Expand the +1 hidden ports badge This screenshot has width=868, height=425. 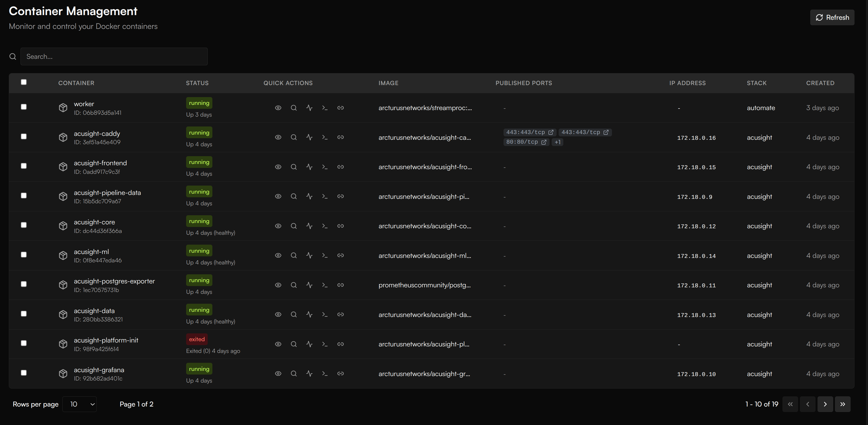pyautogui.click(x=558, y=142)
